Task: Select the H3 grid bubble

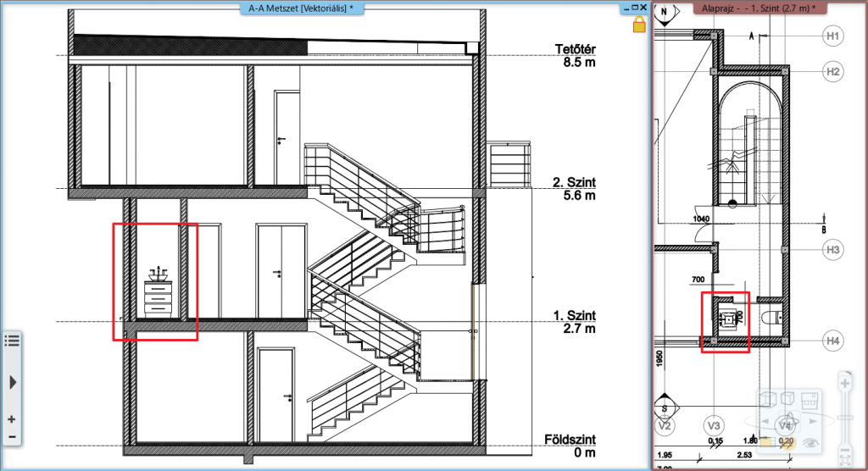Action: point(832,250)
